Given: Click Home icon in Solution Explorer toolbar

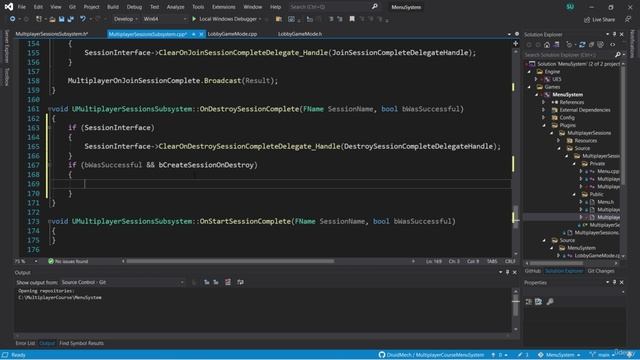Looking at the screenshot, I should [x=547, y=44].
